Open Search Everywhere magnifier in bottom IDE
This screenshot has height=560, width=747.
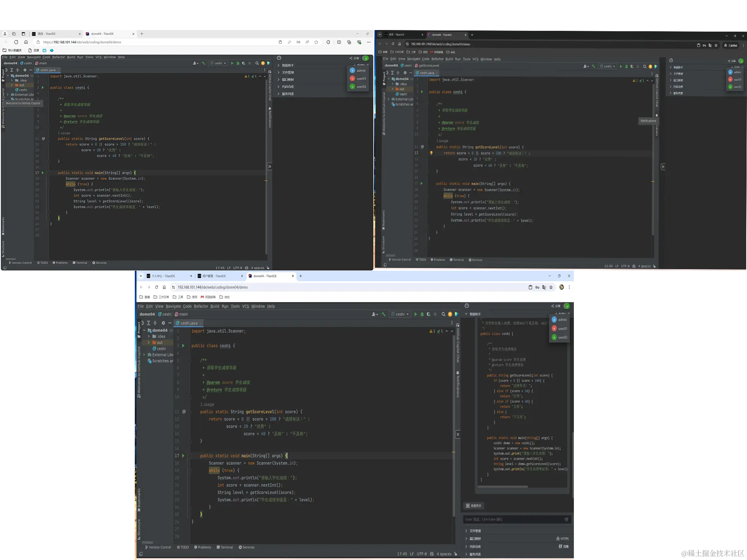click(443, 314)
